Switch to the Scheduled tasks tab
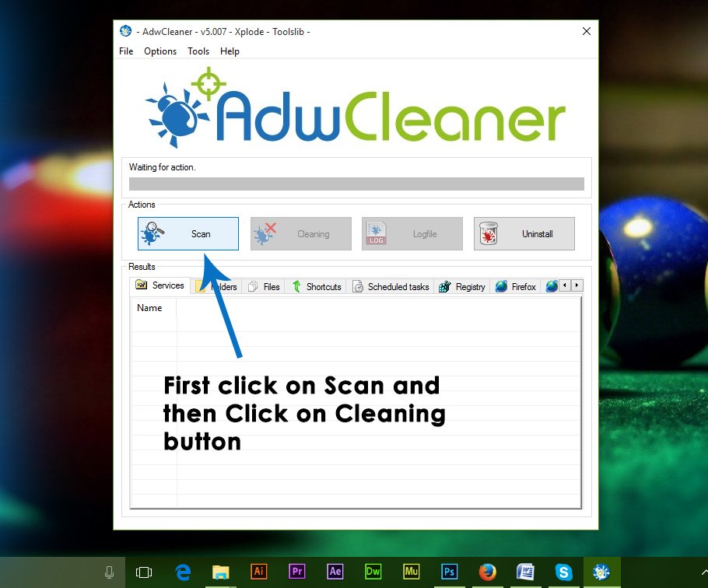This screenshot has height=588, width=708. click(x=391, y=286)
